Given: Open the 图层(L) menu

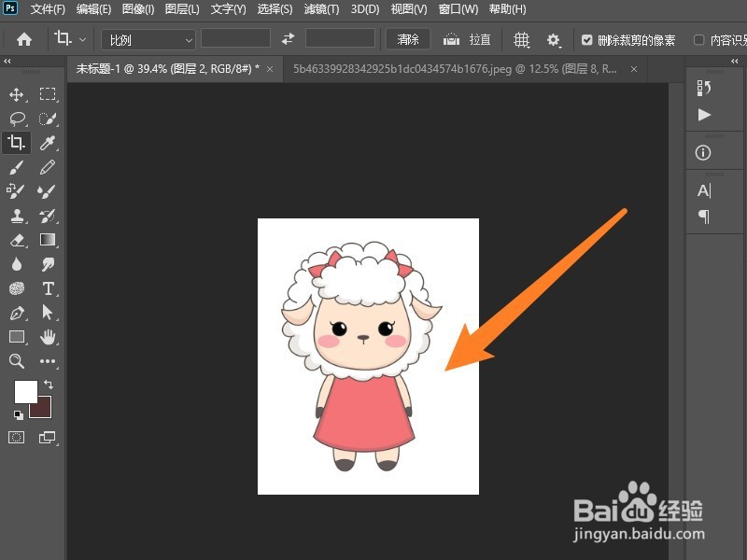Looking at the screenshot, I should (x=182, y=9).
